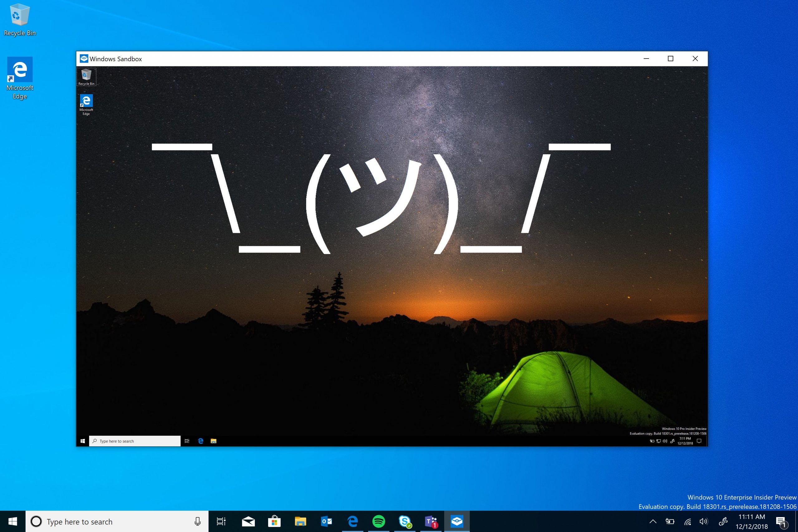The width and height of the screenshot is (798, 532).
Task: Open the Start menu inside the sandbox
Action: tap(82, 441)
